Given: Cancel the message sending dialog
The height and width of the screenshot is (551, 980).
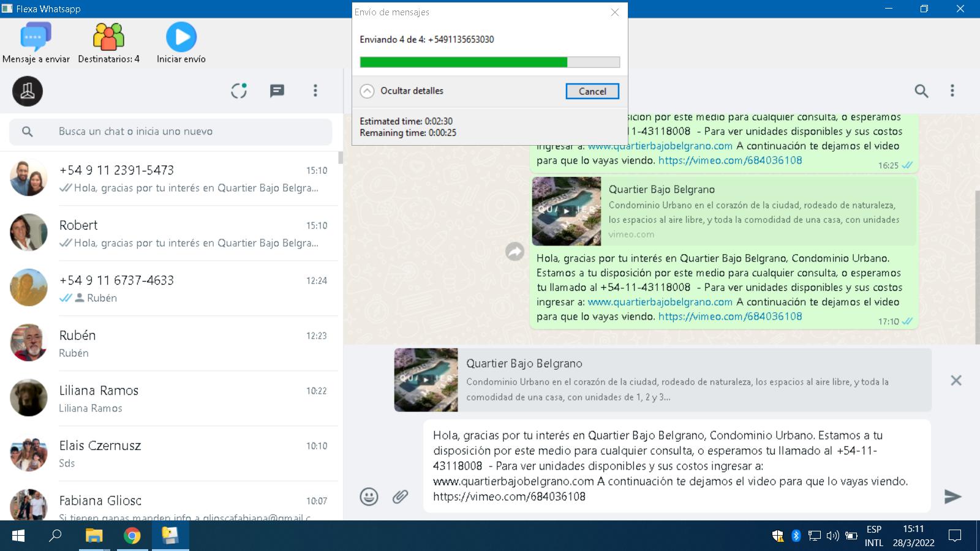Looking at the screenshot, I should coord(592,91).
